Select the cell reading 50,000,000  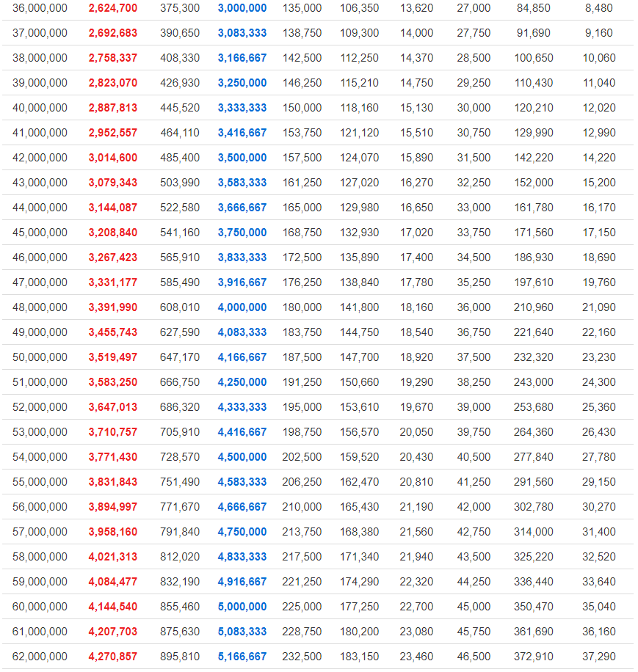(40, 357)
